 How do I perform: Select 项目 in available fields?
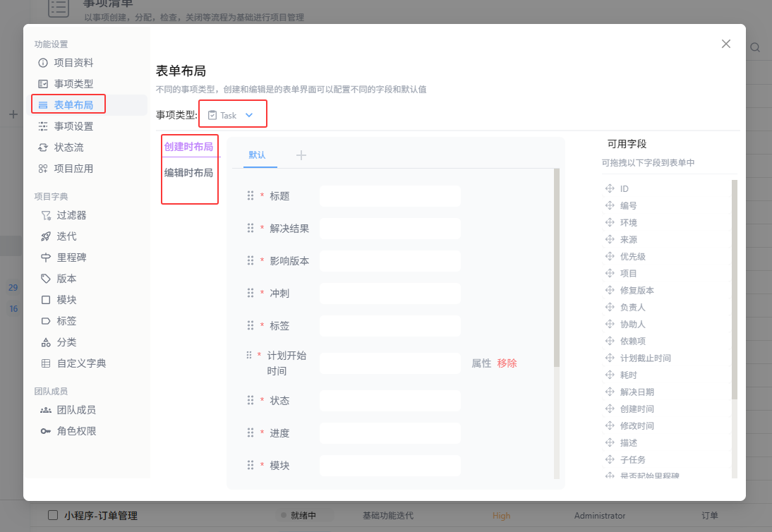tap(628, 273)
